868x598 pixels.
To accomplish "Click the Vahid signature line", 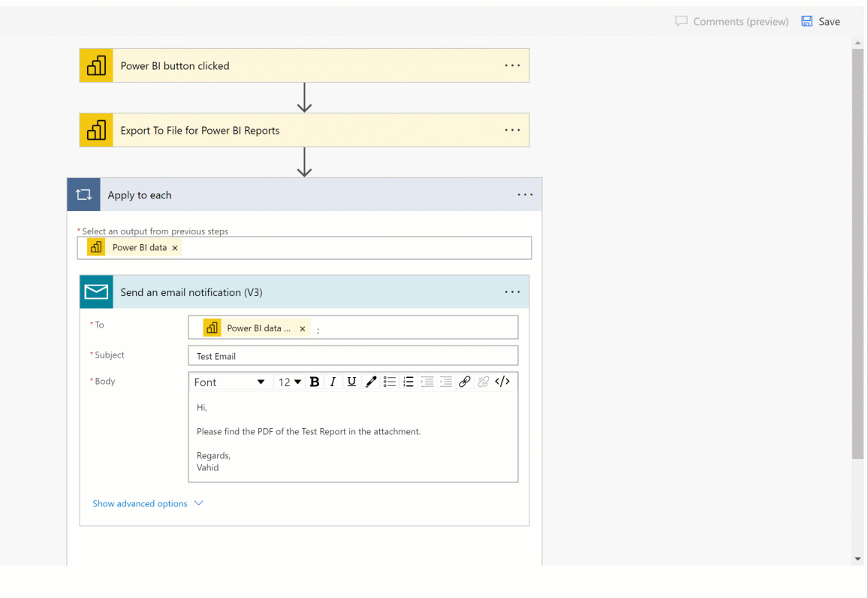I will pos(207,467).
